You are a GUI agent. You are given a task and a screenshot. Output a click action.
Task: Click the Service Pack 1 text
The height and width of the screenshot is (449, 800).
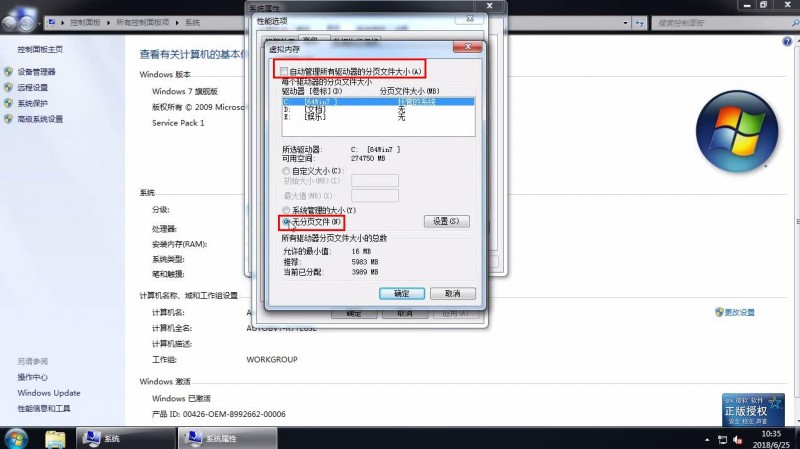(178, 123)
